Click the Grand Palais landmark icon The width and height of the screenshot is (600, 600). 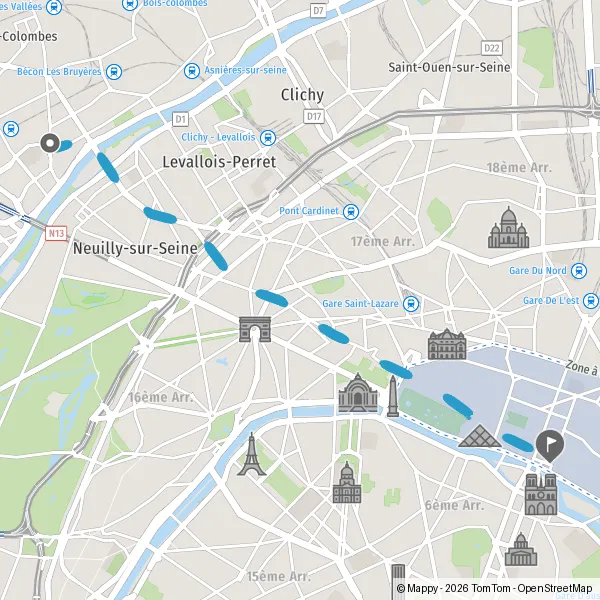pyautogui.click(x=358, y=393)
